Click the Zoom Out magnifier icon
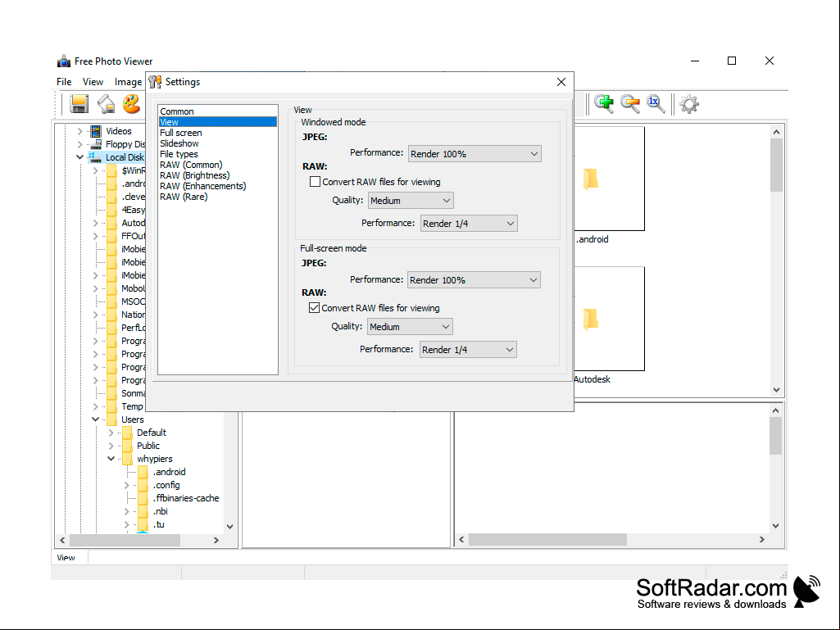This screenshot has height=630, width=840. (x=630, y=104)
